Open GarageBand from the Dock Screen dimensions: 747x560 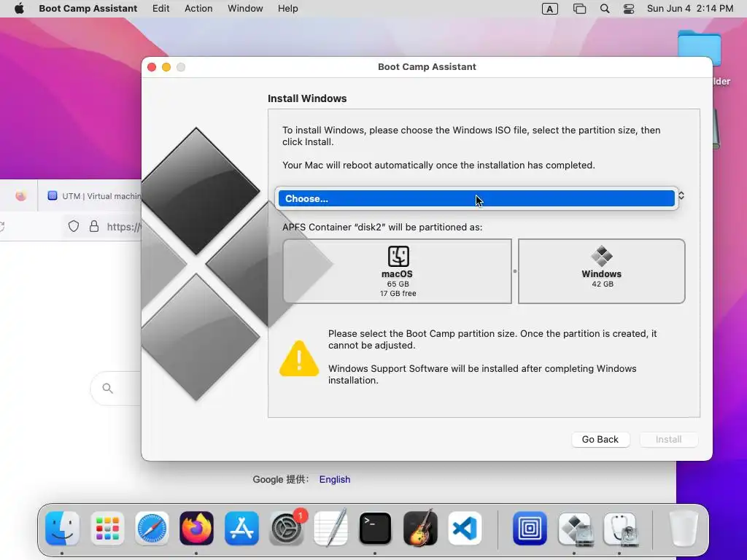(x=420, y=528)
